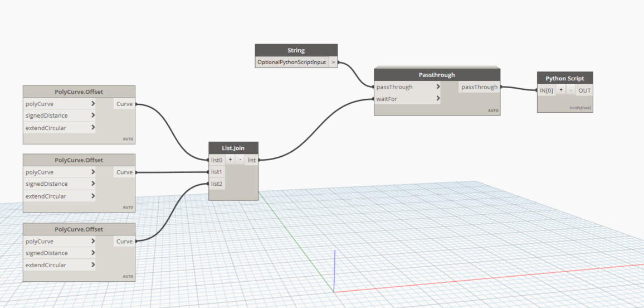Screen dimensions: 644x308
Task: Click Curve output on middle PolyCurve.Offset
Action: coord(124,172)
